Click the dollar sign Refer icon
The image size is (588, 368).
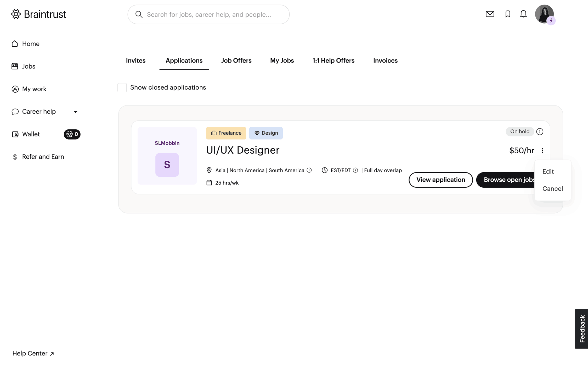(15, 157)
